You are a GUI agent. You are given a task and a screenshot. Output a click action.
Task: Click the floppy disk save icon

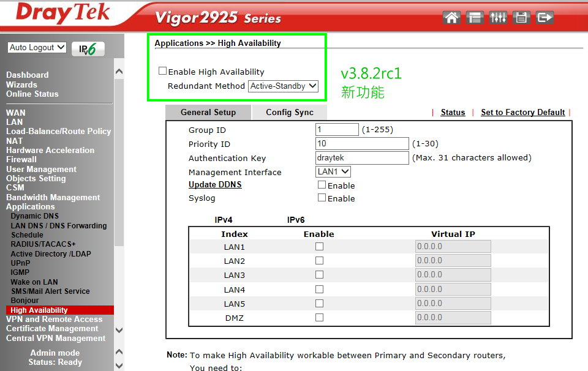click(521, 17)
